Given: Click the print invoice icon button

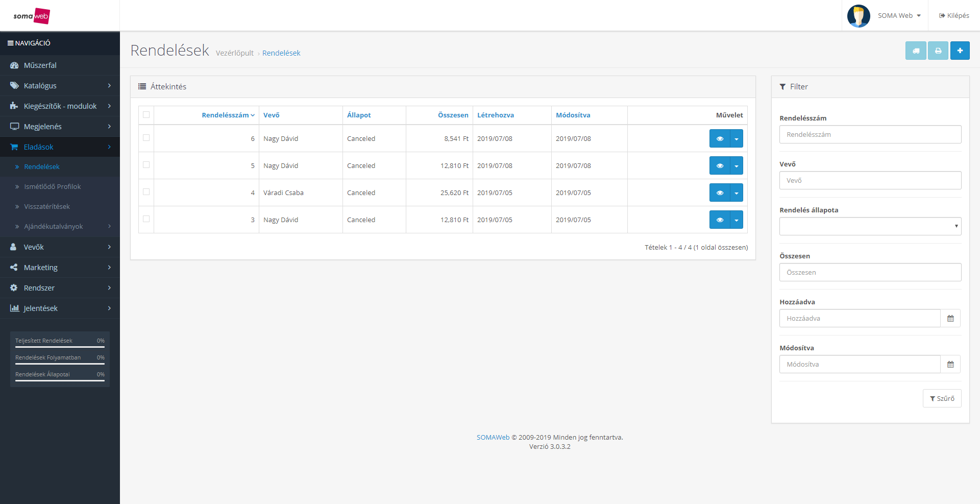Looking at the screenshot, I should point(938,51).
